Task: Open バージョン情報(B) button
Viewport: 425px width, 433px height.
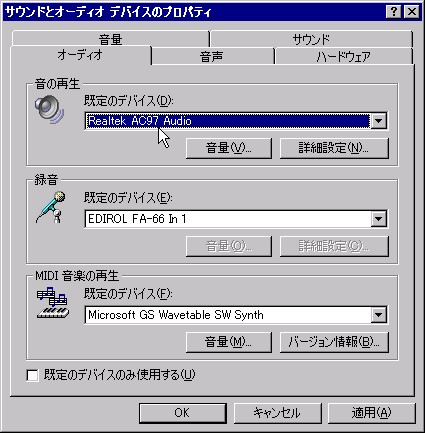Action: coord(334,342)
